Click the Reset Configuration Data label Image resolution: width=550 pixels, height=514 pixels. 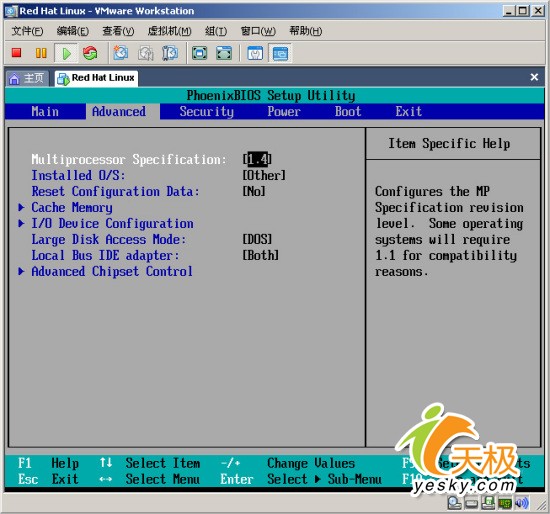(x=115, y=192)
